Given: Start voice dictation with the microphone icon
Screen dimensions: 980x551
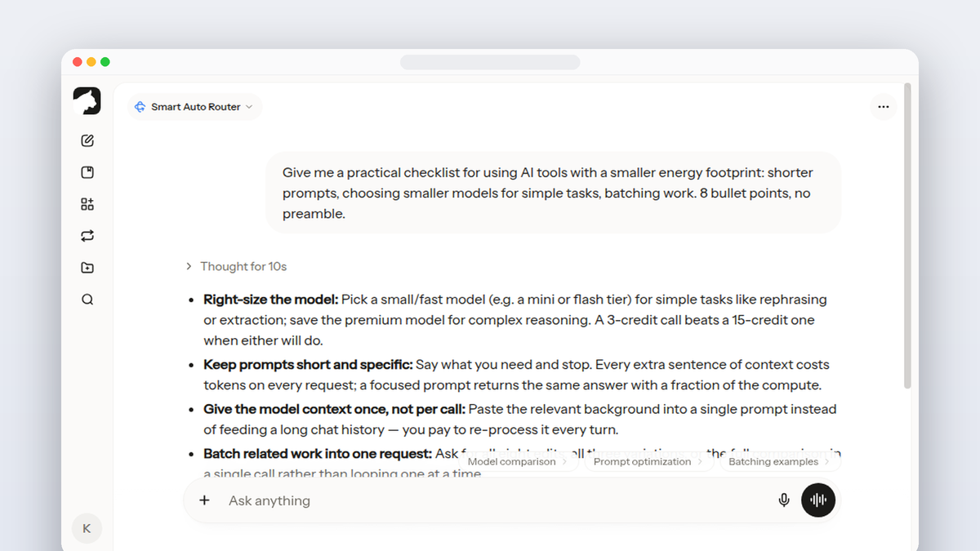Looking at the screenshot, I should (784, 500).
